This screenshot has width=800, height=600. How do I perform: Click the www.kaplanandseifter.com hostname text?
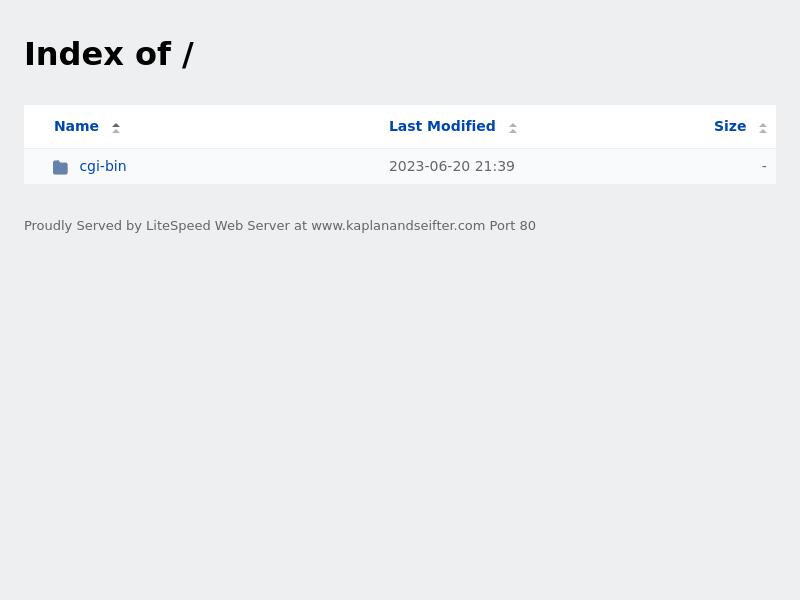click(398, 226)
